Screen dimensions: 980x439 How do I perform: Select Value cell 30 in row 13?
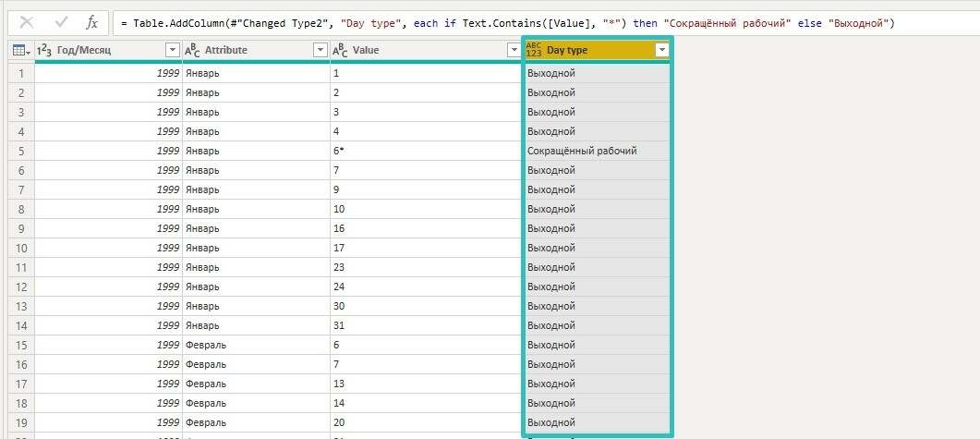[x=426, y=306]
